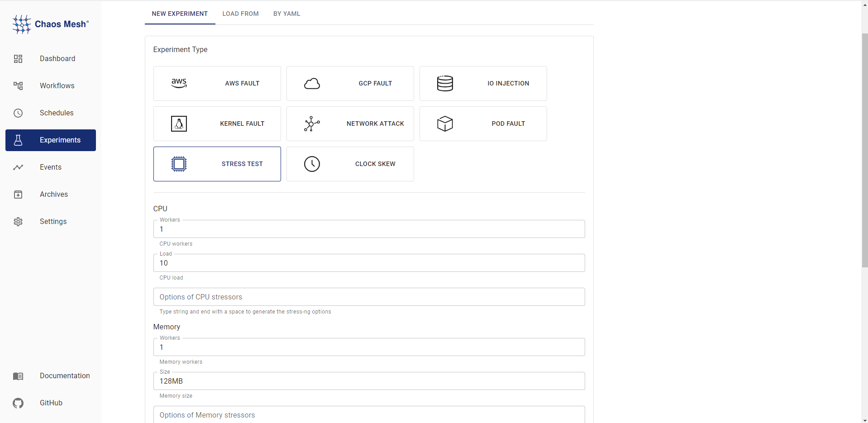Click the Options of Memory stressors field
868x423 pixels.
pos(369,414)
